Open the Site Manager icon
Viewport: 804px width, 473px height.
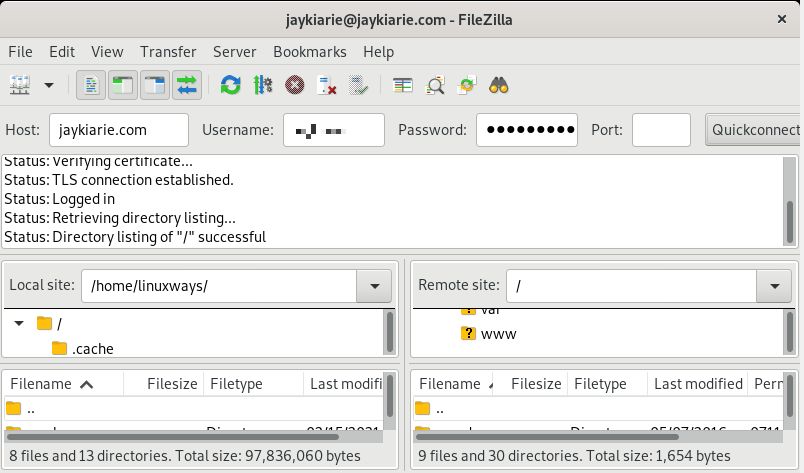20,85
